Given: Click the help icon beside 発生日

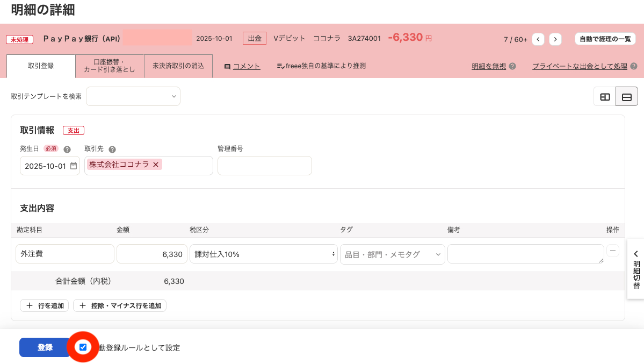Looking at the screenshot, I should (67, 149).
